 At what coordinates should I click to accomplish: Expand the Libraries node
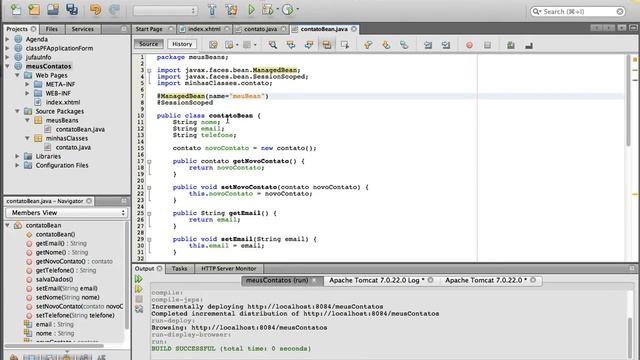tap(17, 156)
